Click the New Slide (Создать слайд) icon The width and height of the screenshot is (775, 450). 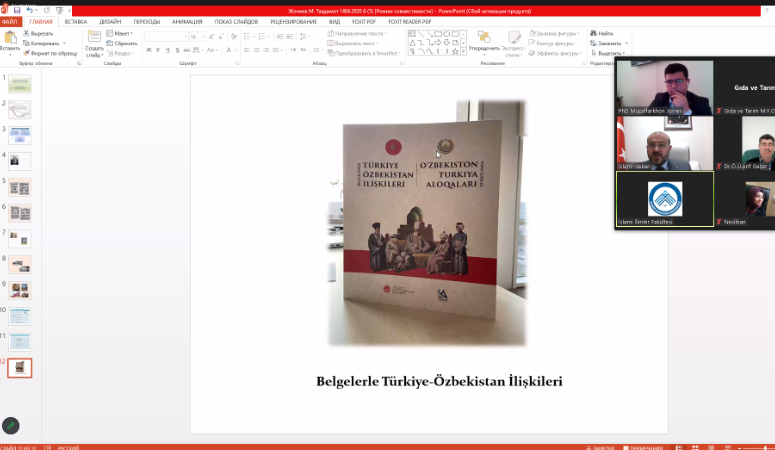click(94, 37)
